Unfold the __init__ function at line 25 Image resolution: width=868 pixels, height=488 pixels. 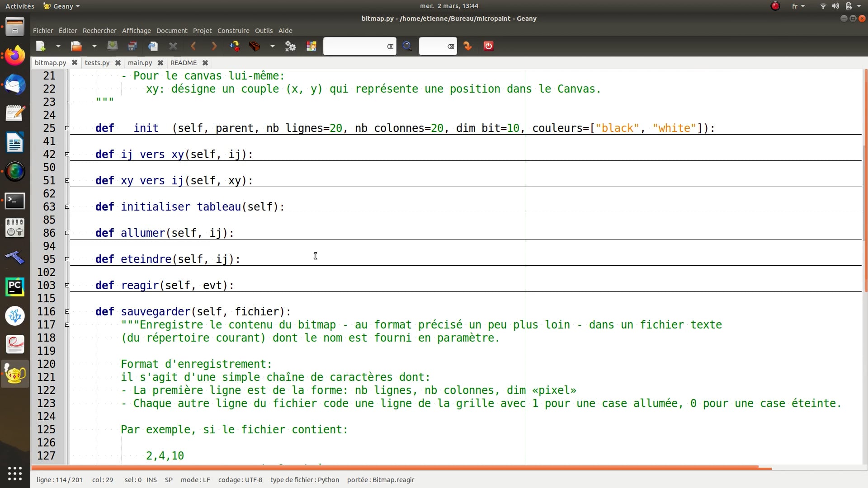pyautogui.click(x=67, y=128)
